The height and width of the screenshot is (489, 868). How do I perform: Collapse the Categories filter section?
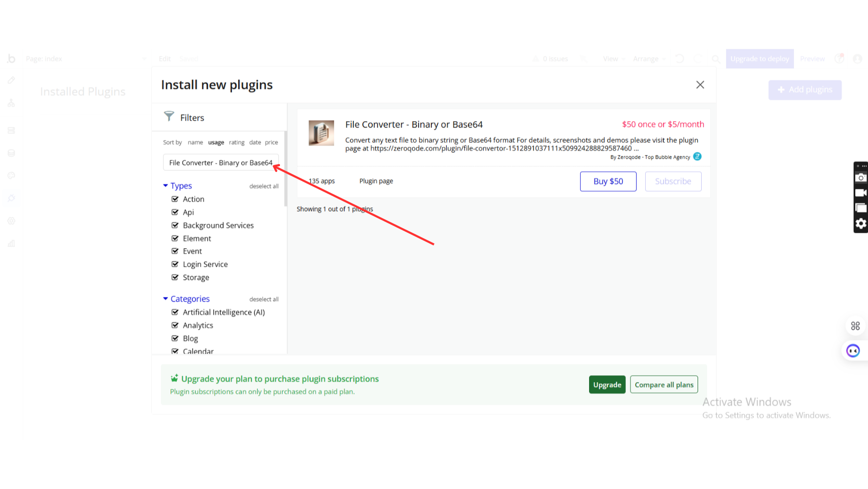(187, 299)
